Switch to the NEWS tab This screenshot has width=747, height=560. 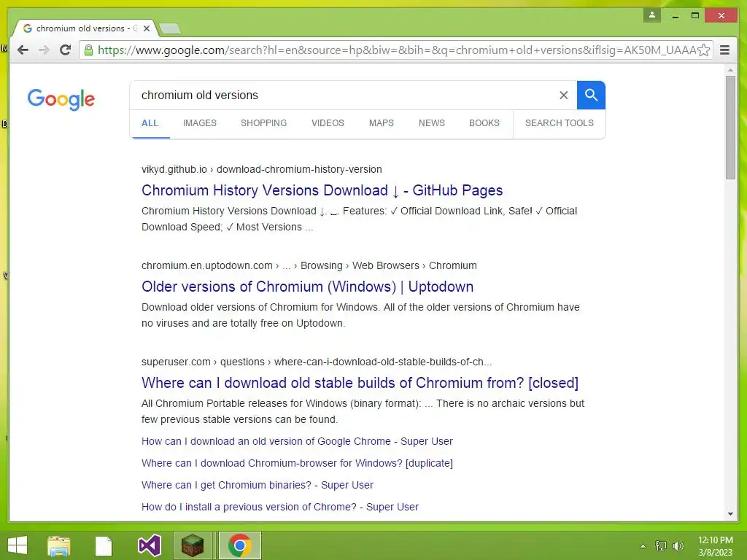click(x=432, y=123)
